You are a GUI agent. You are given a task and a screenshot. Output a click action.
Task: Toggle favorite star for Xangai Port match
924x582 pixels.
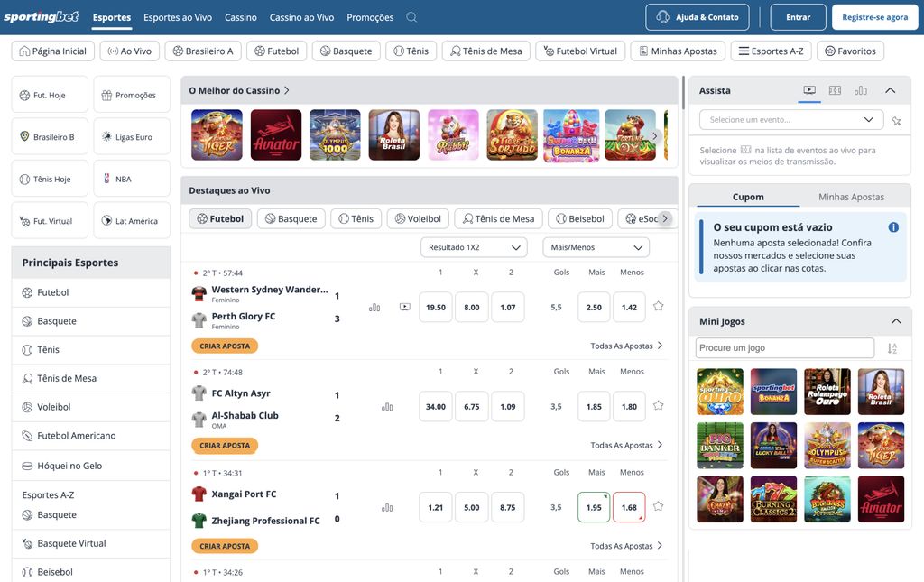(658, 507)
